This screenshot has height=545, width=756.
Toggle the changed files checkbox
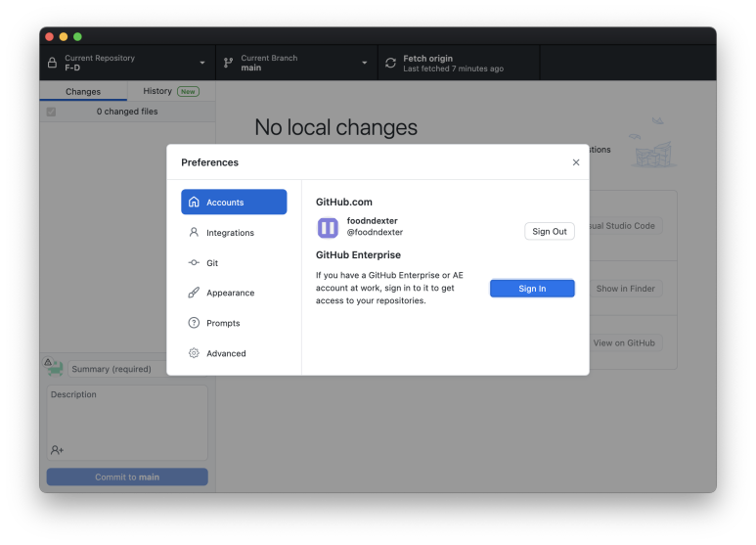51,112
